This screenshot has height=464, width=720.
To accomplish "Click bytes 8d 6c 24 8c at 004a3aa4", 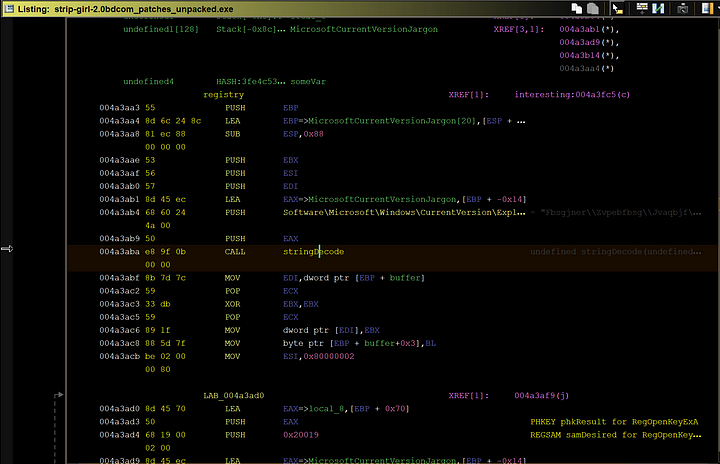I will (x=173, y=121).
